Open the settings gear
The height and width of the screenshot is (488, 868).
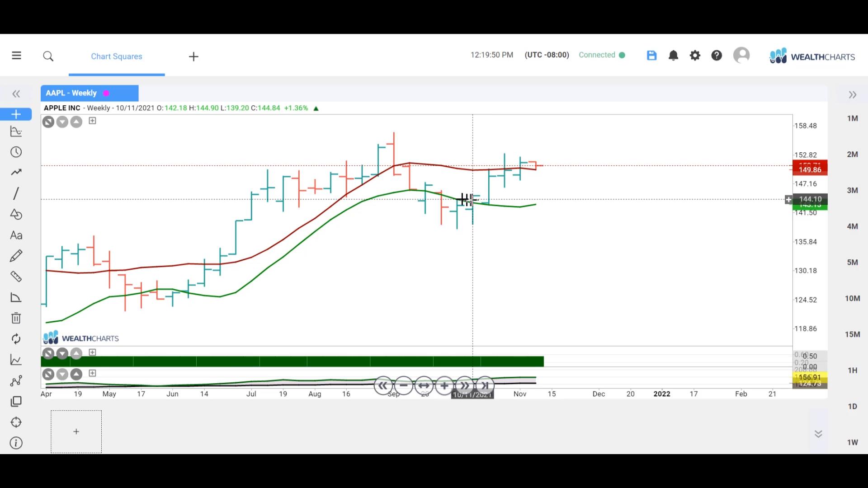(695, 55)
